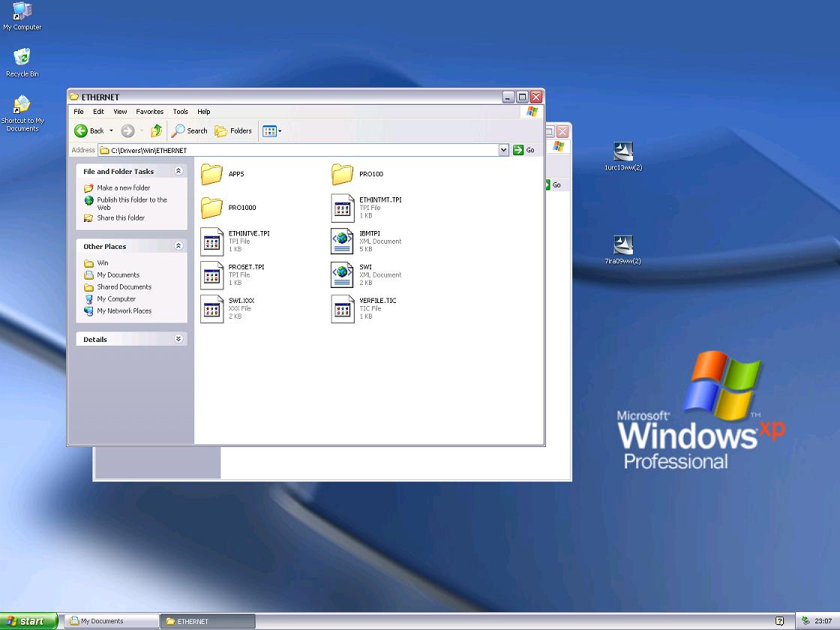Select the VERFILE.TIC file icon
The height and width of the screenshot is (630, 840).
[x=342, y=308]
